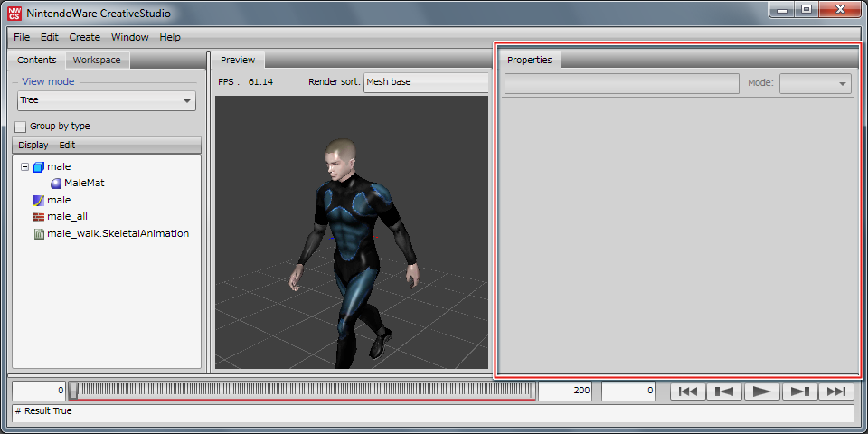Screen dimensions: 868x434
Task: Open the Mode dropdown in Properties
Action: click(x=816, y=83)
